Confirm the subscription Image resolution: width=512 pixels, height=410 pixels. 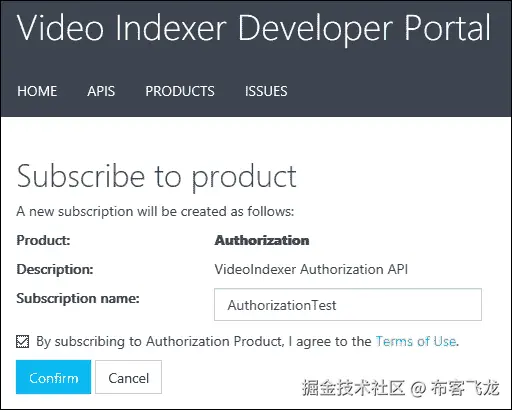pos(53,377)
